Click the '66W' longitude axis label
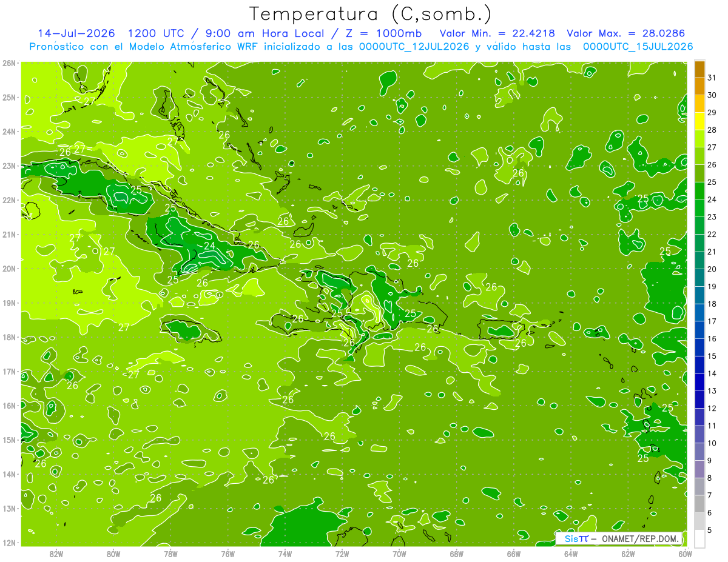This screenshot has width=728, height=562. (x=513, y=553)
